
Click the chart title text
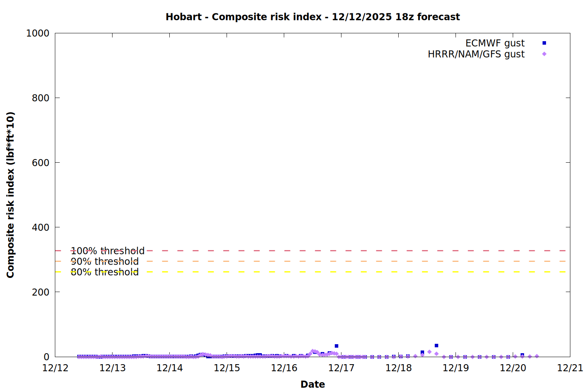(x=312, y=17)
